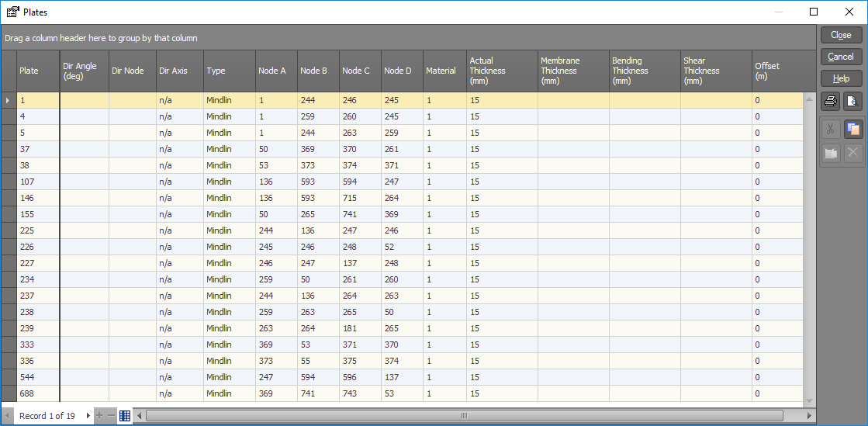Click Membrane Thickness (mm) column header
This screenshot has height=426, width=868.
[x=573, y=71]
